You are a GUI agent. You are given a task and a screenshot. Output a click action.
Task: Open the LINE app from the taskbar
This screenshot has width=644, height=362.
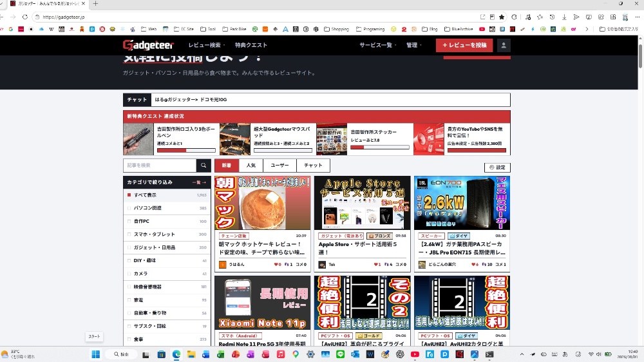click(340, 354)
